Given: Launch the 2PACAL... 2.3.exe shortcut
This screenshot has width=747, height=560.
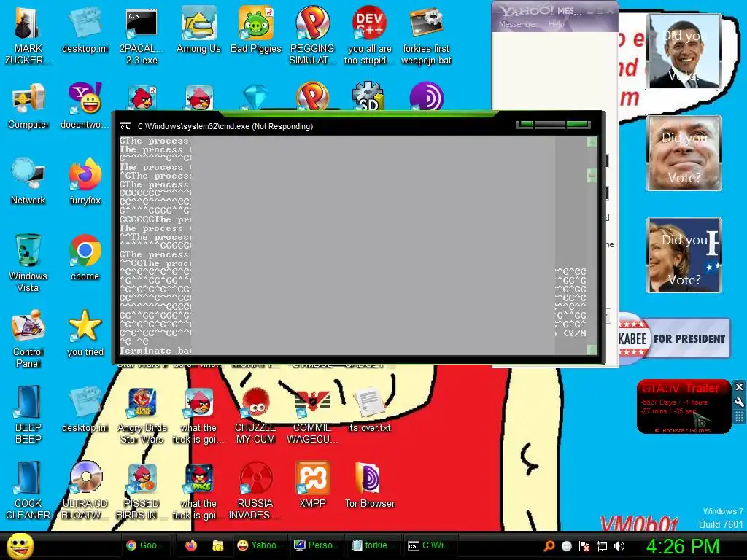Looking at the screenshot, I should coord(142,36).
